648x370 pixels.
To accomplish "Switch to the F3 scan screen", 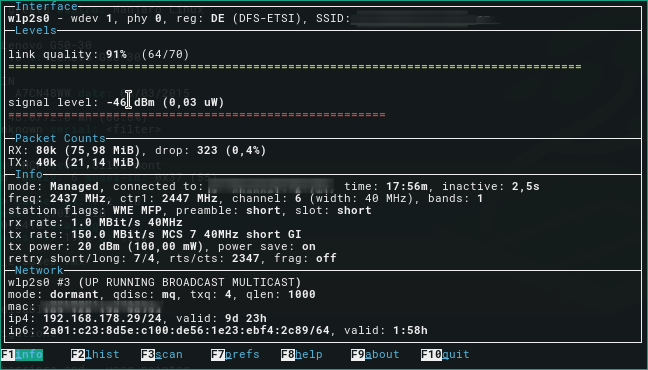I will [162, 355].
